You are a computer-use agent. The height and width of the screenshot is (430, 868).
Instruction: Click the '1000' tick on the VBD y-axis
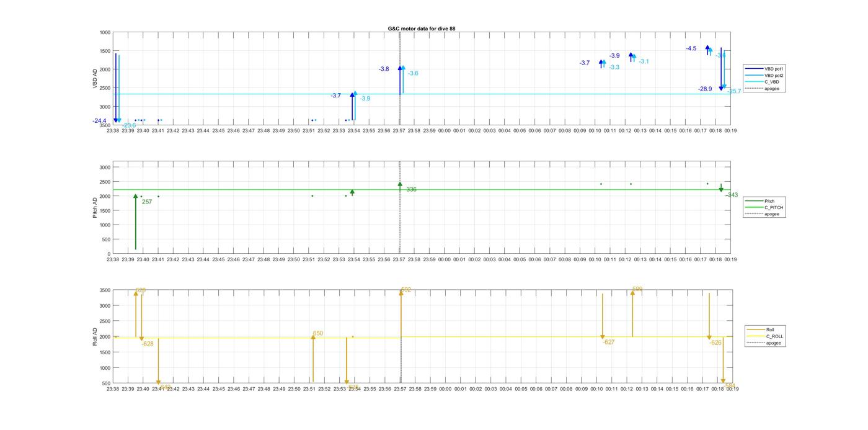105,32
